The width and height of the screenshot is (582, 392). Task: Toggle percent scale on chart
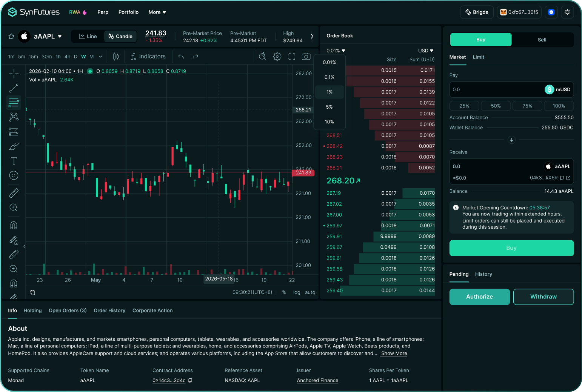[x=284, y=292]
